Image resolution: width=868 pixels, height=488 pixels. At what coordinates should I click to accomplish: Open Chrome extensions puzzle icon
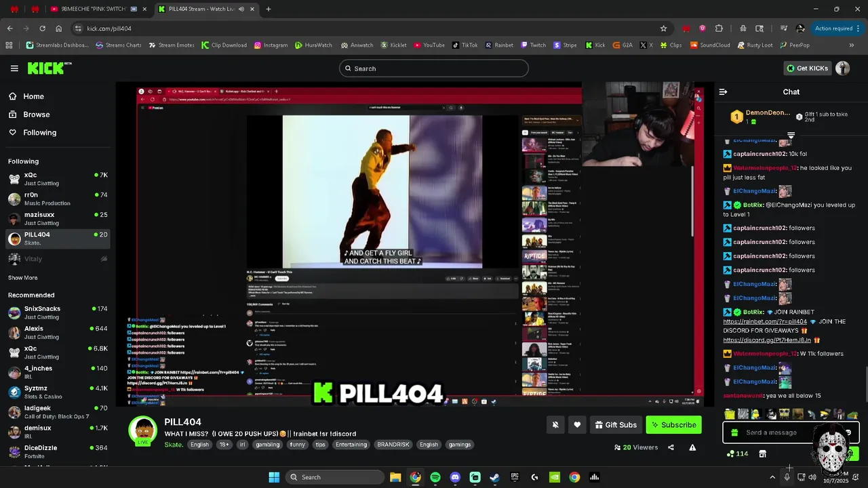pos(719,28)
